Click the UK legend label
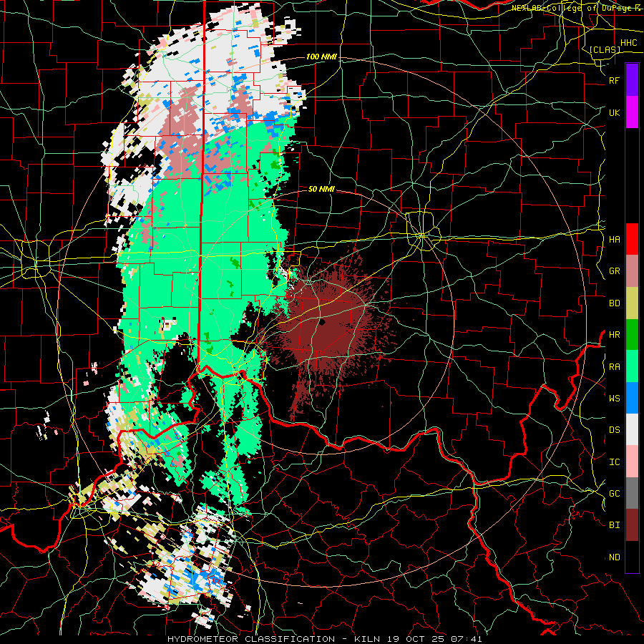Image resolution: width=644 pixels, height=644 pixels. 614,113
